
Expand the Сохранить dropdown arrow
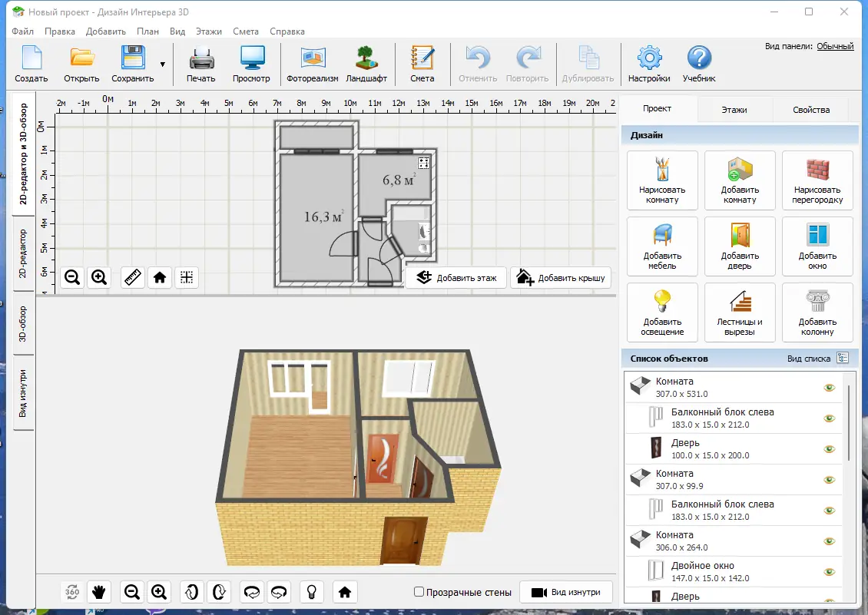click(163, 64)
